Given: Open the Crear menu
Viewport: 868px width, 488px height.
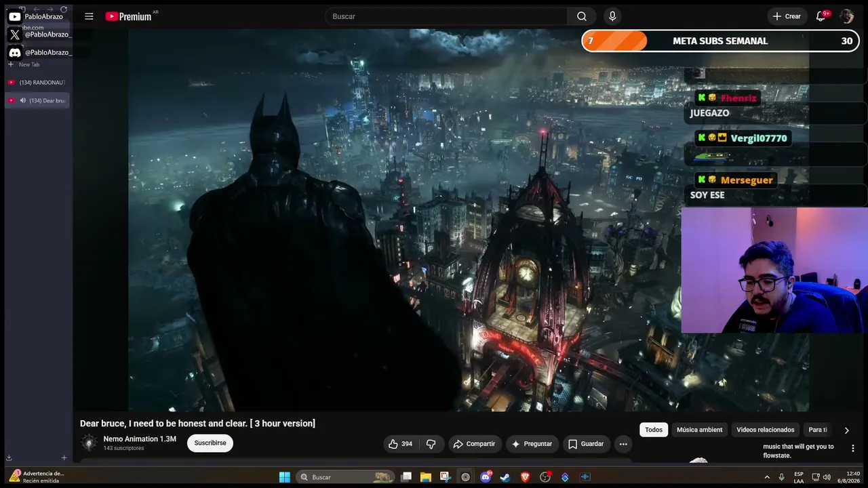Looking at the screenshot, I should tap(787, 16).
